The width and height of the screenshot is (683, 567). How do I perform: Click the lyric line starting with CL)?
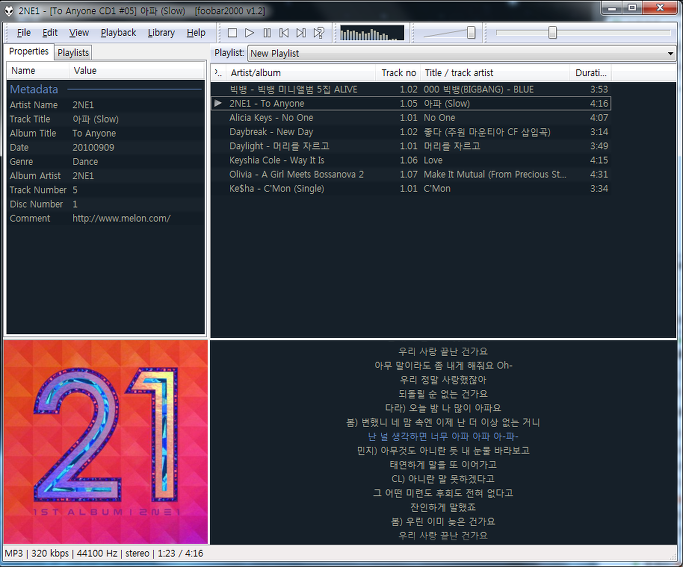pyautogui.click(x=443, y=479)
